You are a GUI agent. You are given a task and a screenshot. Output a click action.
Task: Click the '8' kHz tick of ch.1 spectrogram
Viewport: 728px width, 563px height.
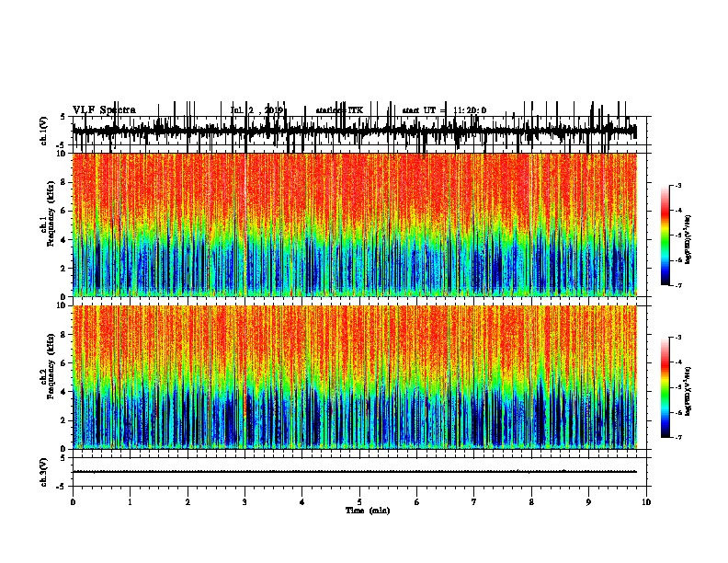click(x=63, y=182)
